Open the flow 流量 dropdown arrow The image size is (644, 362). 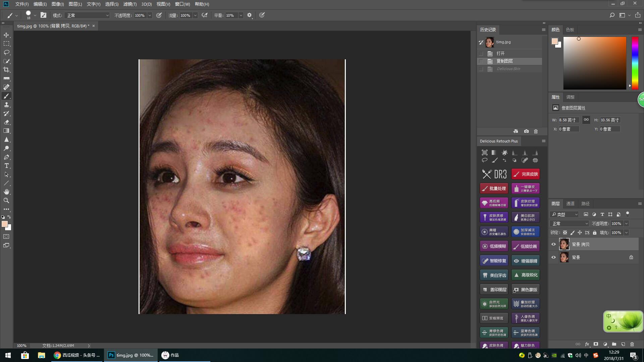point(195,15)
